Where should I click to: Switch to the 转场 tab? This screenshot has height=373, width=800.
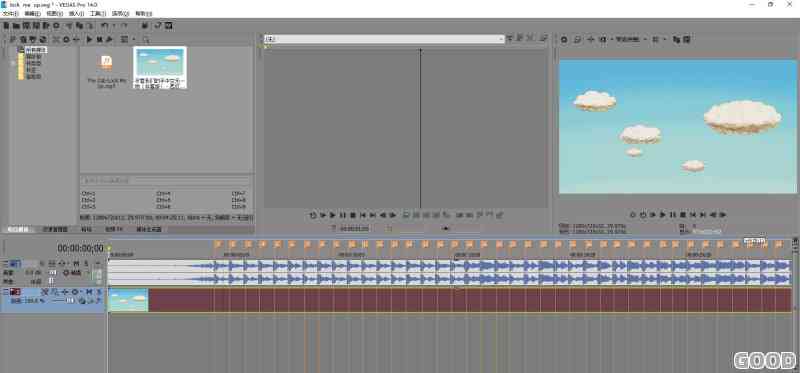point(86,230)
